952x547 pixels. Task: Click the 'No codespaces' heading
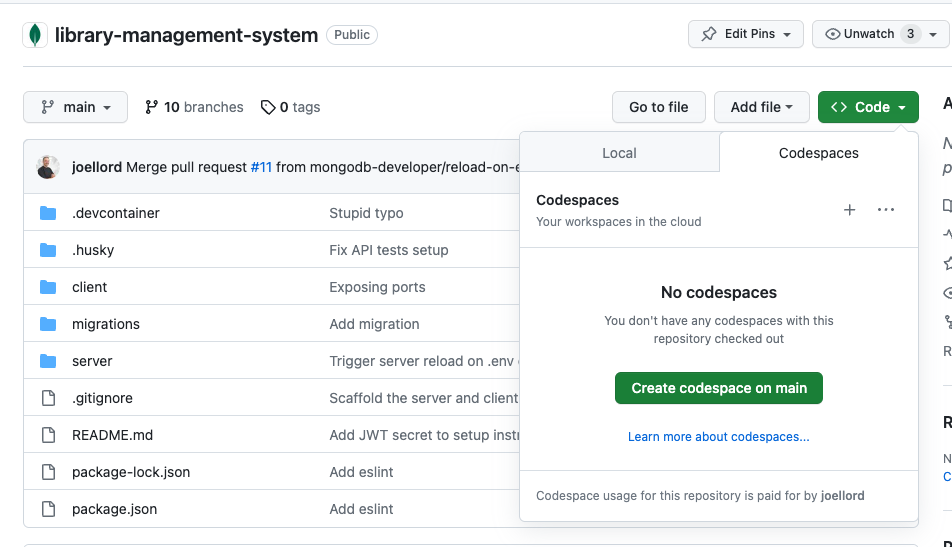[719, 293]
